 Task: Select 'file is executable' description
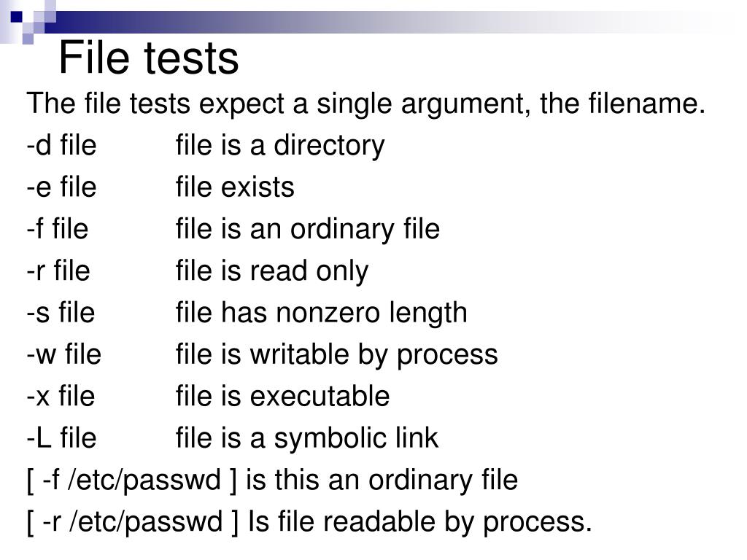(x=283, y=397)
